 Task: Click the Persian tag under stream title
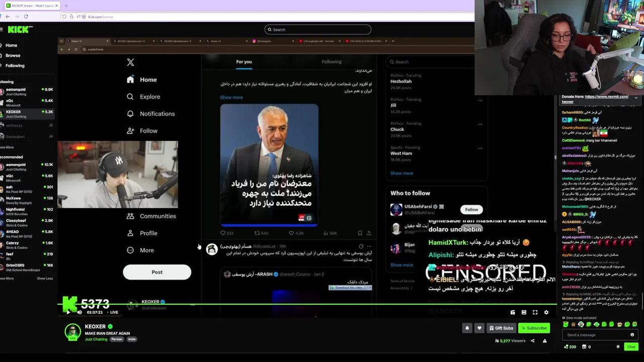[117, 339]
